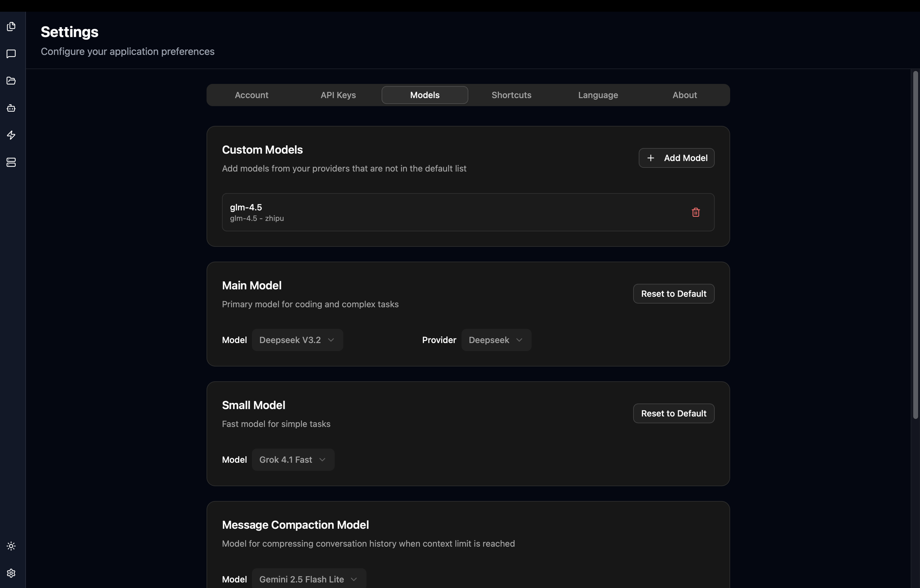Expand the Grok 4.1 Fast dropdown
This screenshot has width=920, height=588.
coord(293,460)
